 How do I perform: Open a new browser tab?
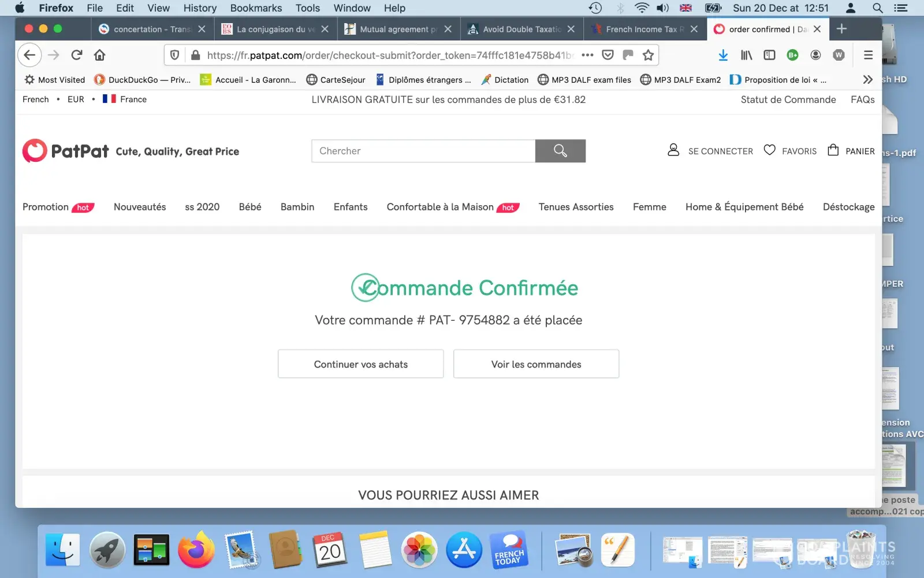tap(841, 29)
